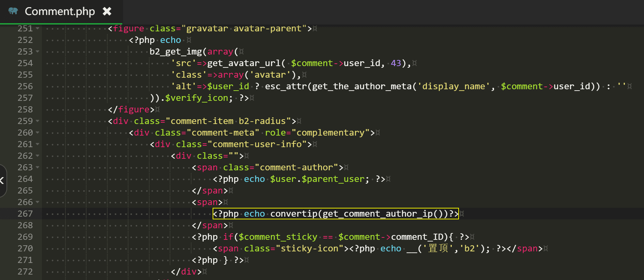Collapse the comment-item div at line 259
The height and width of the screenshot is (280, 644).
pos(37,121)
